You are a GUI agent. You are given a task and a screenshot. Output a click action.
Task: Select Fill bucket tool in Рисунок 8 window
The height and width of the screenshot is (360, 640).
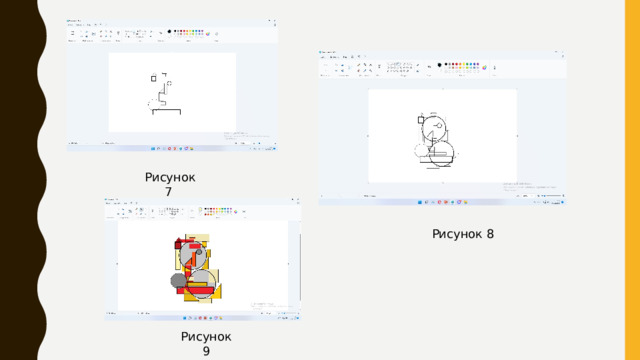[x=365, y=64]
